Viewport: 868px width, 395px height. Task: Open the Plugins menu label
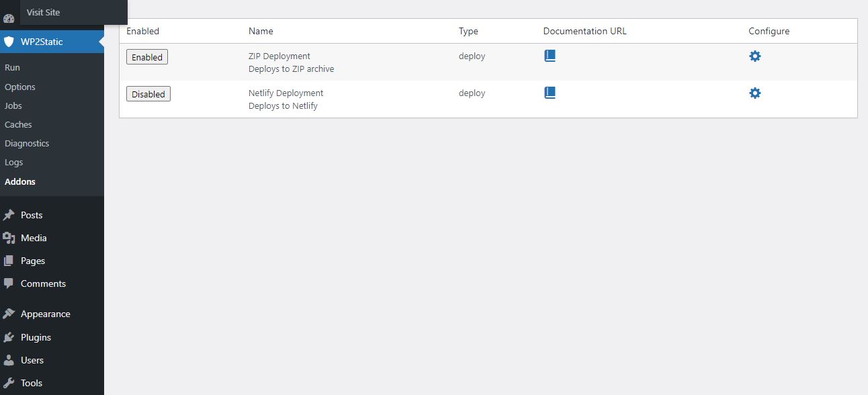pos(36,337)
